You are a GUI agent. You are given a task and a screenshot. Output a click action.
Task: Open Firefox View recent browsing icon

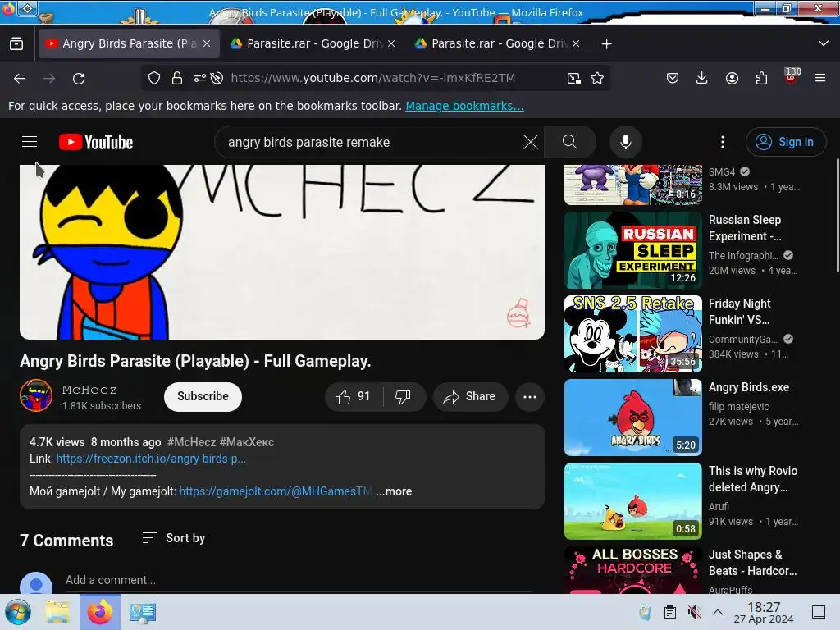point(16,44)
